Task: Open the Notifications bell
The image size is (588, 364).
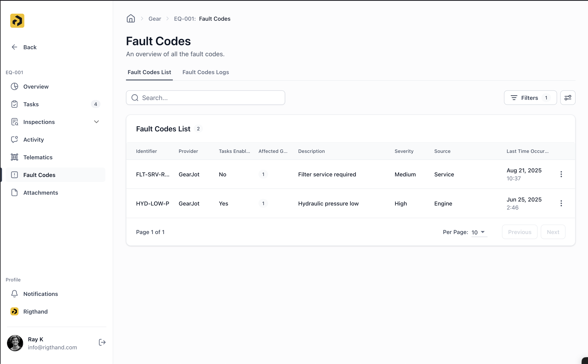Action: (x=14, y=294)
